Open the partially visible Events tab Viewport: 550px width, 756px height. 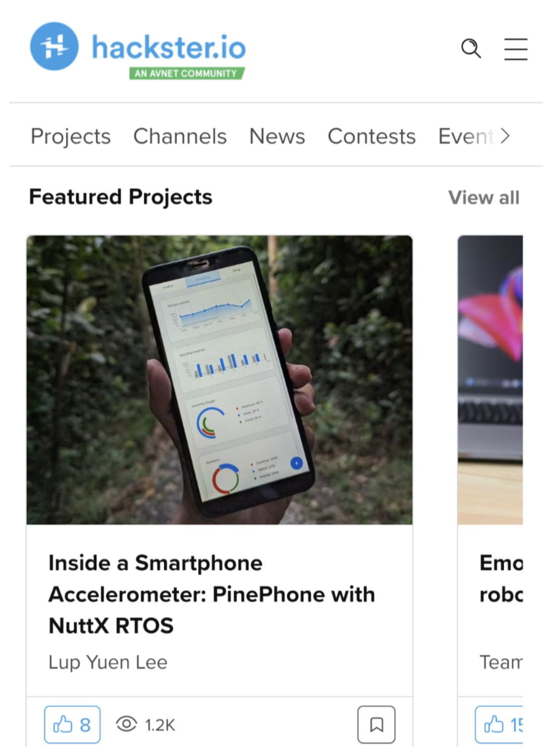coord(464,136)
